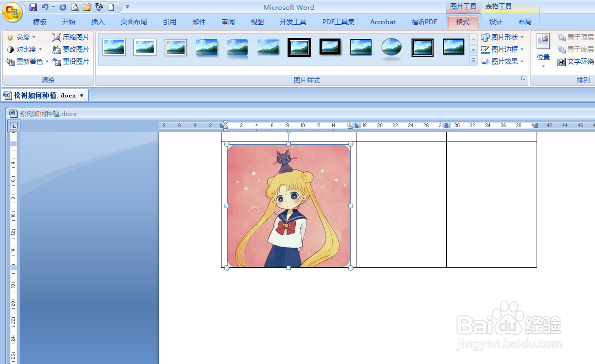
Task: Open the 页面布局 tab
Action: tap(133, 22)
